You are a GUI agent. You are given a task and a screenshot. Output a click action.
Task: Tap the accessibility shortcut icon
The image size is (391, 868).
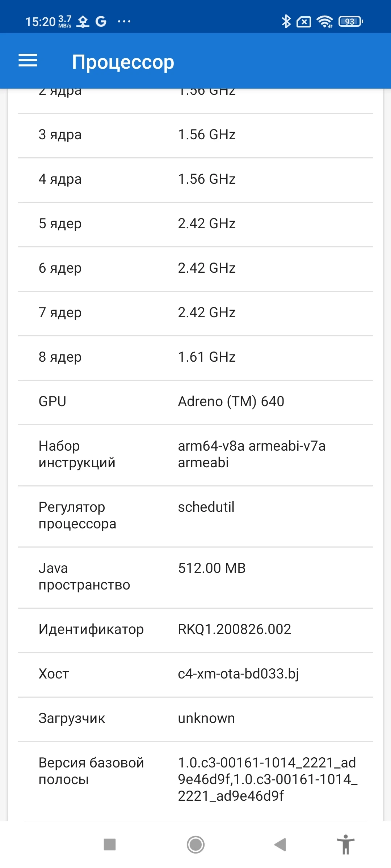346,845
